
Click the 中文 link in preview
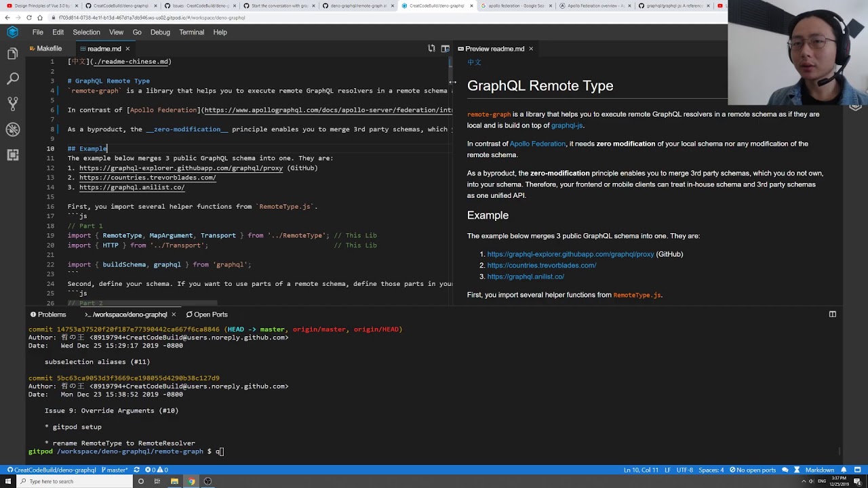tap(474, 62)
